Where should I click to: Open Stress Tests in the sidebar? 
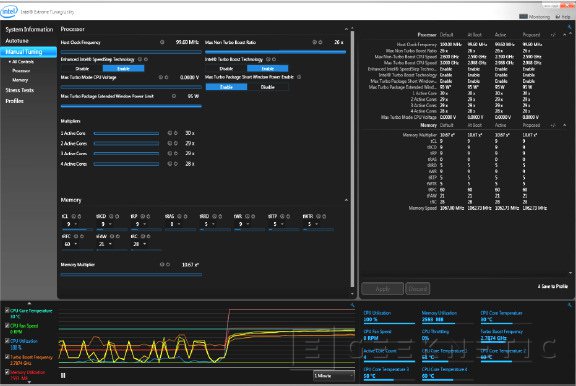coord(19,90)
